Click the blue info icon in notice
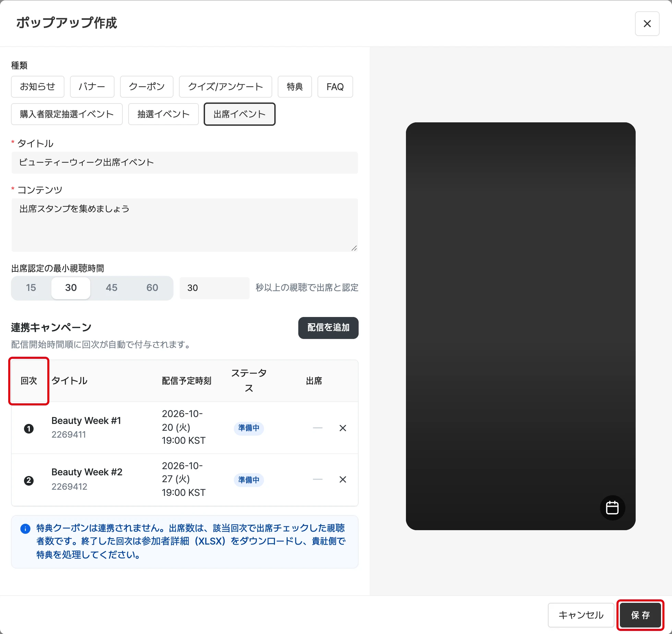672x634 pixels. pyautogui.click(x=25, y=529)
